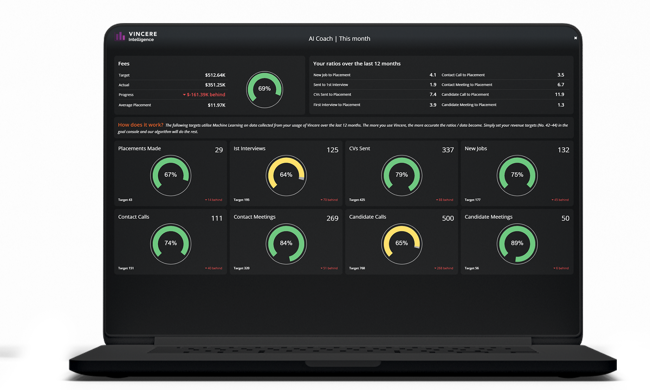The height and width of the screenshot is (390, 650).
Task: Click the New Jobs 75% gauge
Action: pos(517,175)
